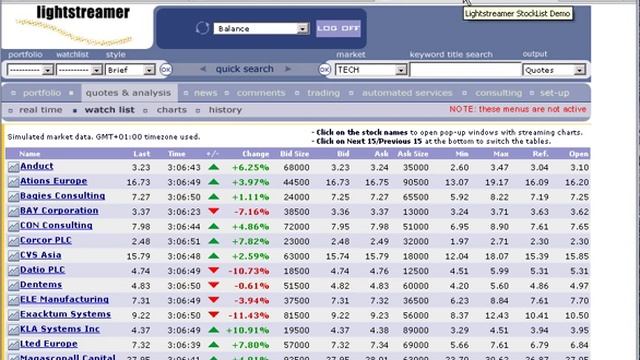Open the Lted Europe stock link
Viewport: 640px width, 360px height.
(49, 344)
